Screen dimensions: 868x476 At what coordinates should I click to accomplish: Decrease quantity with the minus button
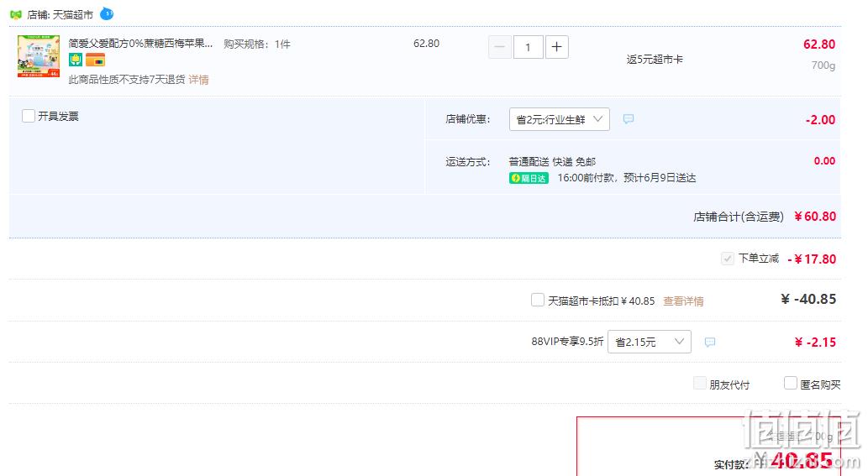(499, 47)
